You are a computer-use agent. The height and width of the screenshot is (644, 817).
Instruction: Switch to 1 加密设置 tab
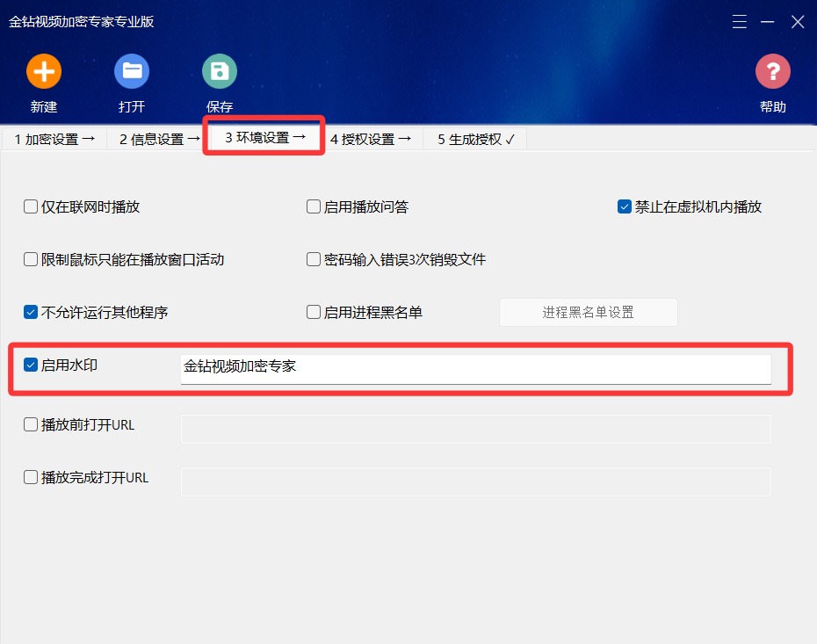[x=54, y=139]
